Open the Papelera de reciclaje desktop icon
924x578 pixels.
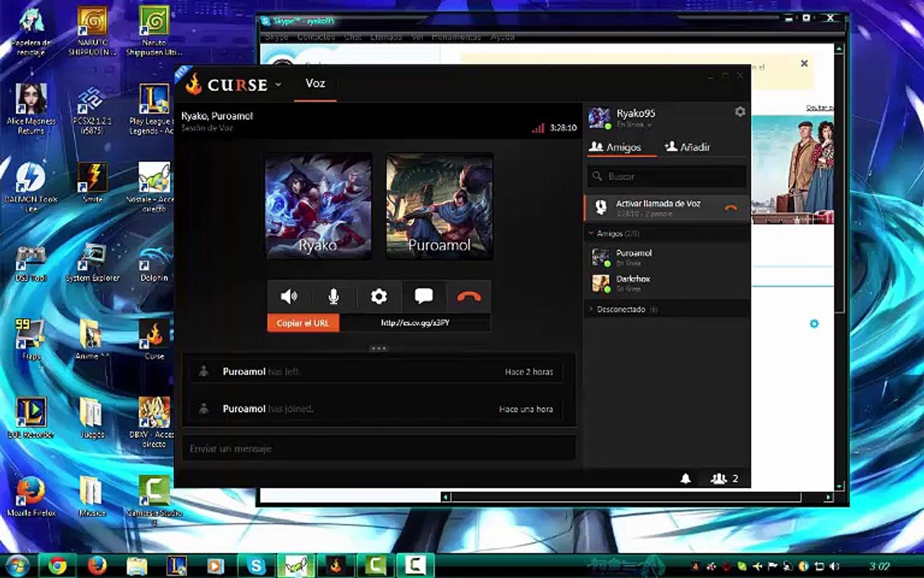(31, 32)
